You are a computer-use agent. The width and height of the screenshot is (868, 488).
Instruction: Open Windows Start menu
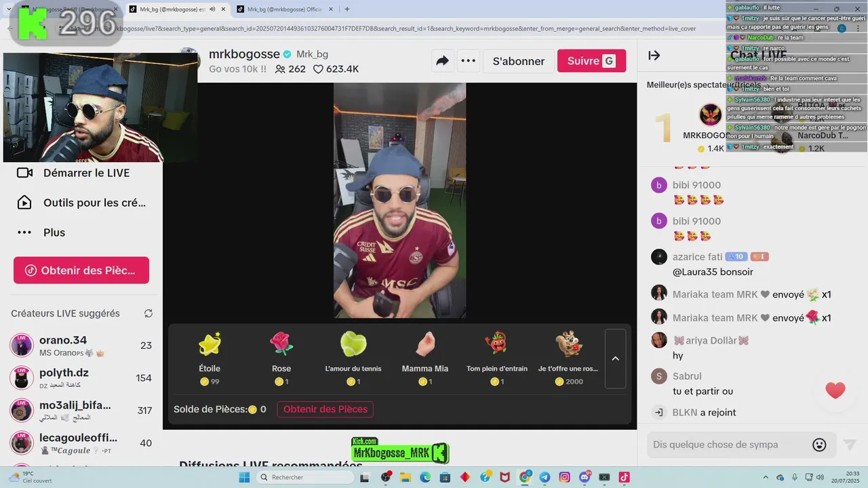244,477
